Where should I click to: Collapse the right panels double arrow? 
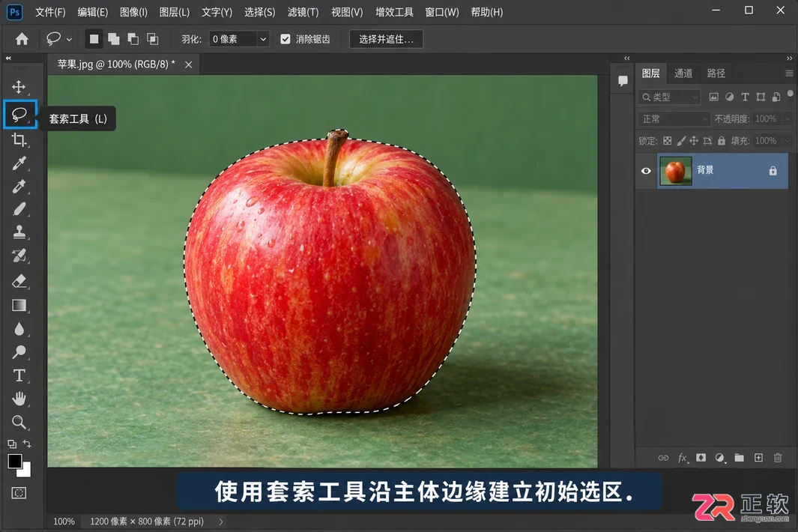[789, 58]
